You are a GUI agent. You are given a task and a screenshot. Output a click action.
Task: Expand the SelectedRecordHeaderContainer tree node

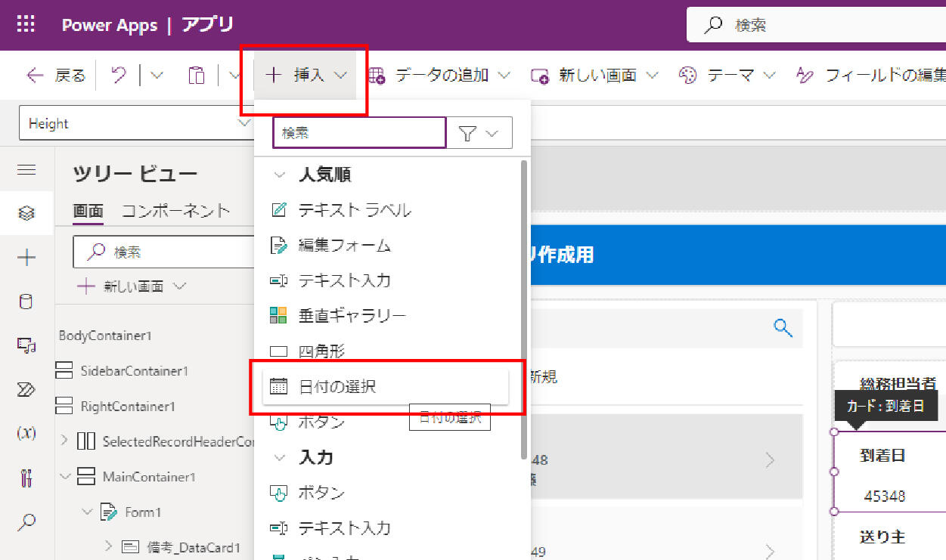click(x=64, y=441)
